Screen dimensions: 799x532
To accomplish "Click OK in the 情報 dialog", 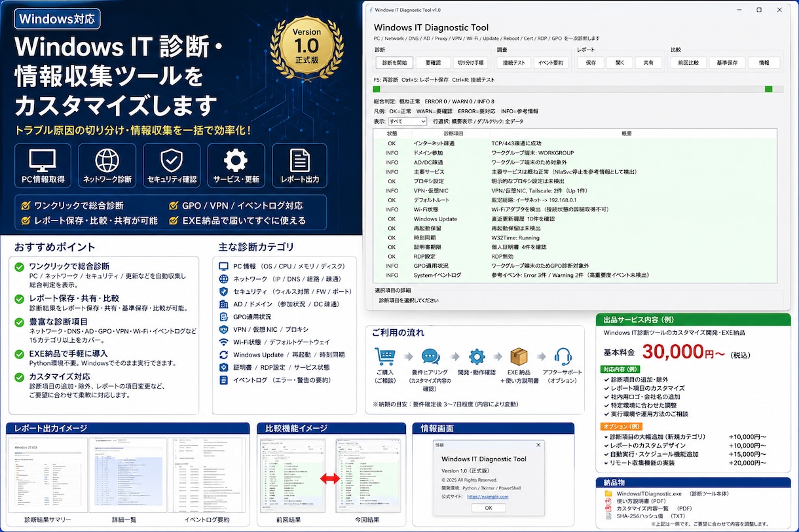I will pos(489,508).
